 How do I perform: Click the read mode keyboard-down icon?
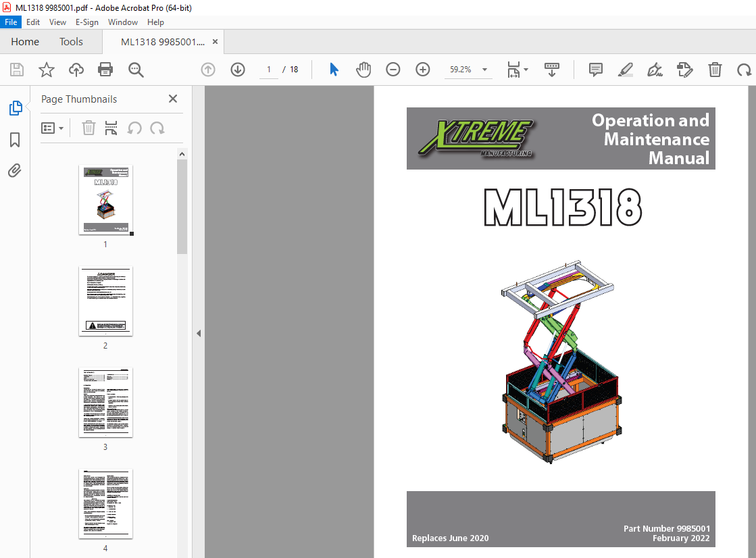tap(551, 70)
